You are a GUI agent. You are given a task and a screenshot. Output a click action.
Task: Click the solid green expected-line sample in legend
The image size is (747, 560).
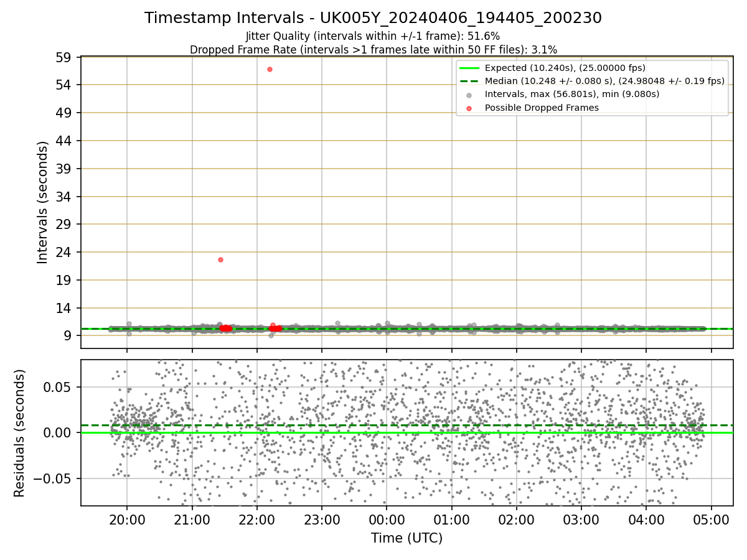[469, 68]
